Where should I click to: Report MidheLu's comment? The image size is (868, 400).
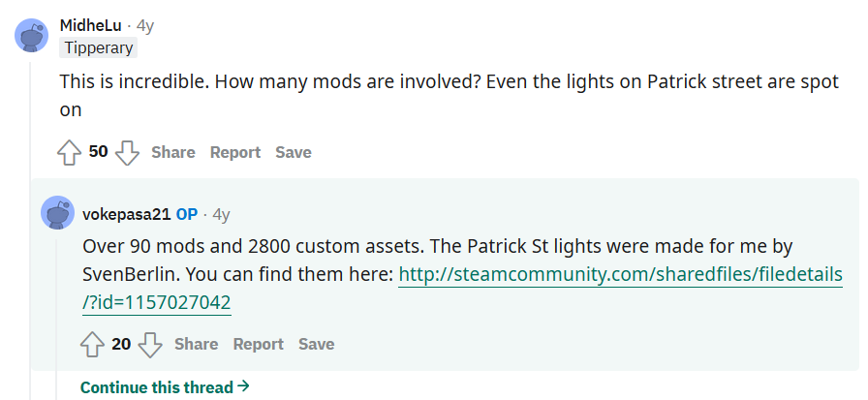pos(235,152)
